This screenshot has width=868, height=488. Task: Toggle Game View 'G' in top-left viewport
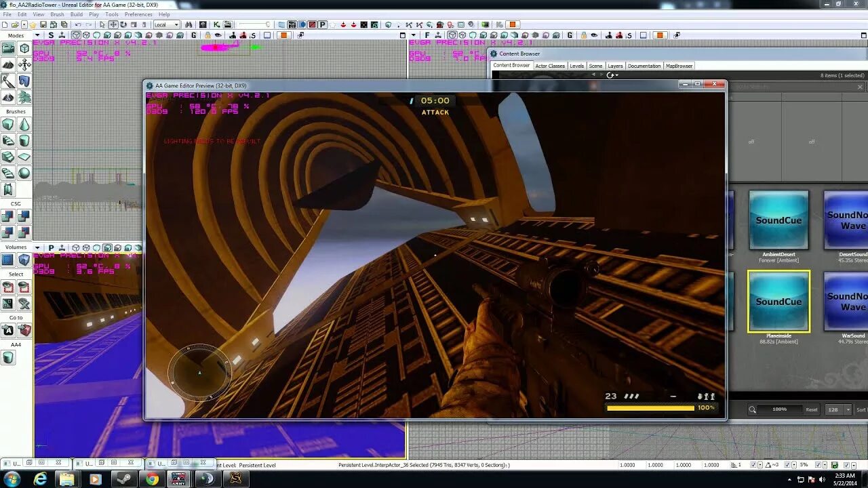194,35
